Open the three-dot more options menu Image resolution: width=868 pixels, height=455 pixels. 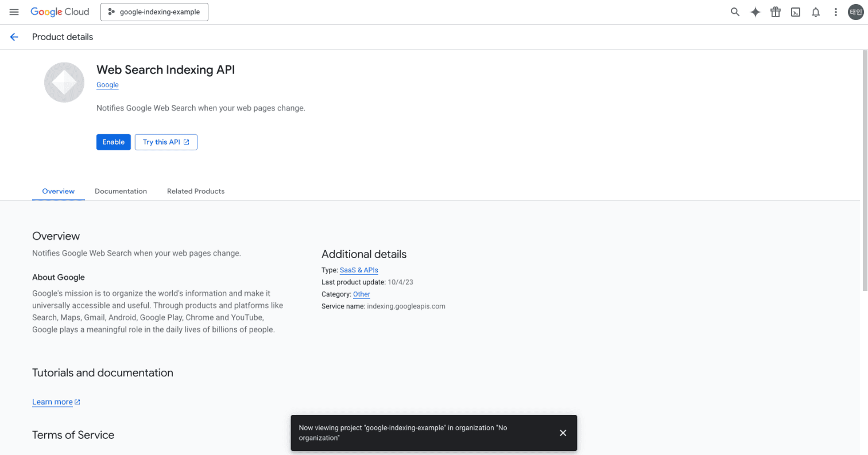tap(836, 12)
